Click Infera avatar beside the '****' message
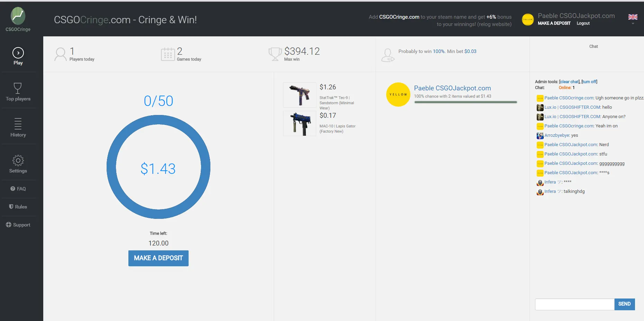This screenshot has height=321, width=644. click(x=540, y=182)
